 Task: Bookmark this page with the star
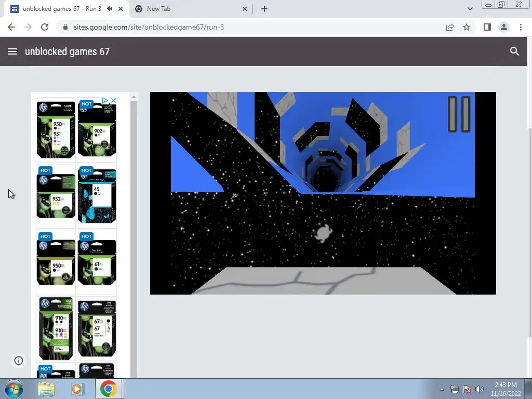click(x=467, y=27)
